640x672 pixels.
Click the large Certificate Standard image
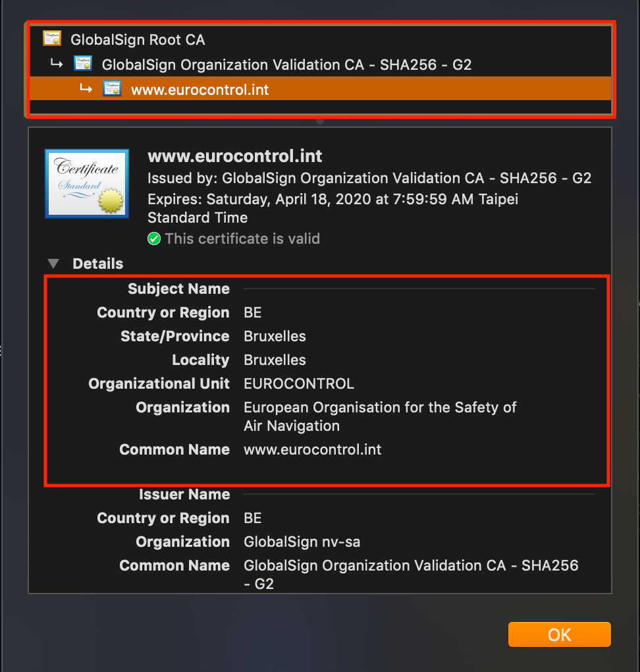87,184
